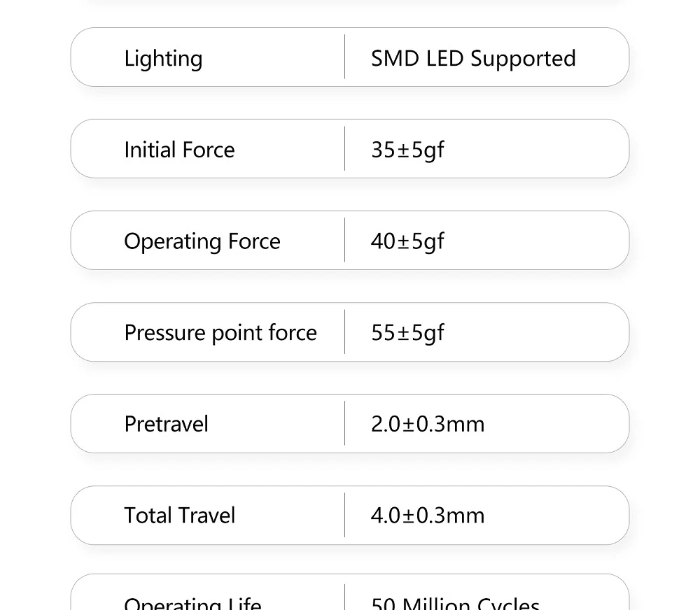Screen dimensions: 700x610
Task: Select the Pressure point force label
Action: [220, 332]
